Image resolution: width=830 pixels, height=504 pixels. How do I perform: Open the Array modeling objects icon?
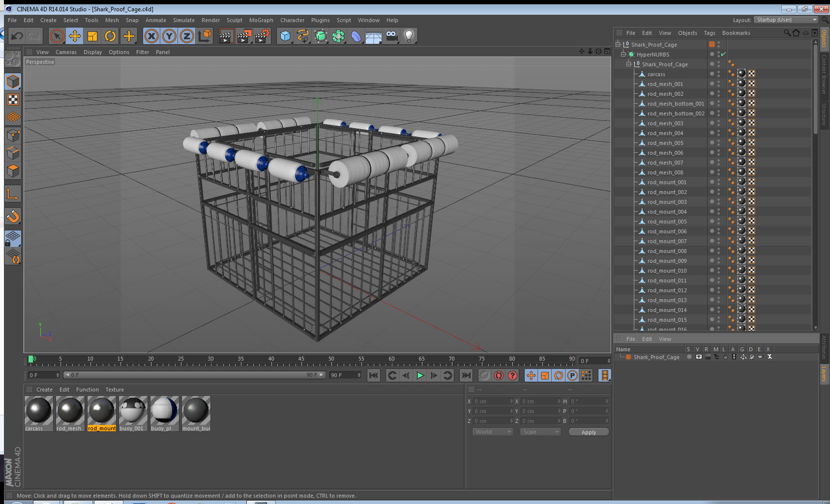(x=338, y=36)
